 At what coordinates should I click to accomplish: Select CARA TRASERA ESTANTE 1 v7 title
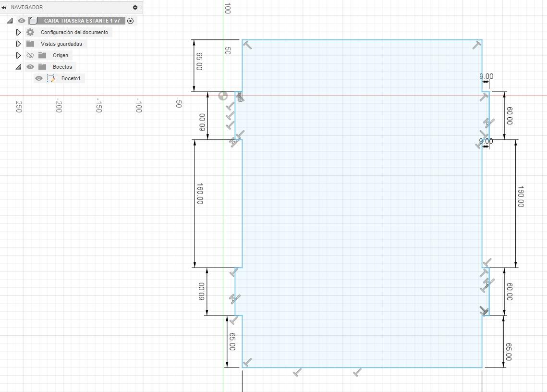click(82, 21)
